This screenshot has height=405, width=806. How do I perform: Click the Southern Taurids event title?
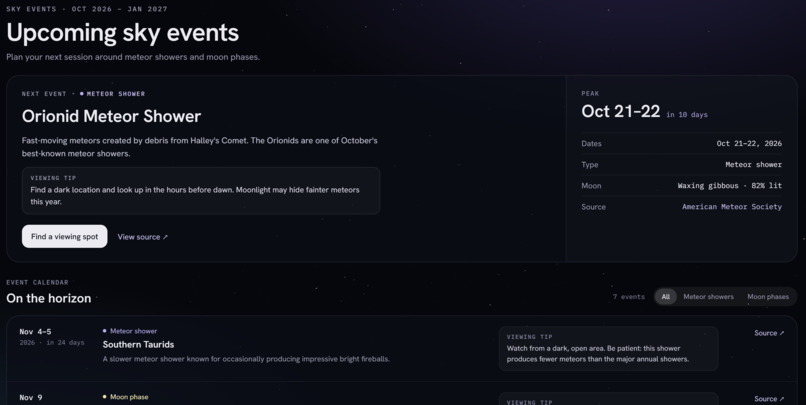click(138, 344)
